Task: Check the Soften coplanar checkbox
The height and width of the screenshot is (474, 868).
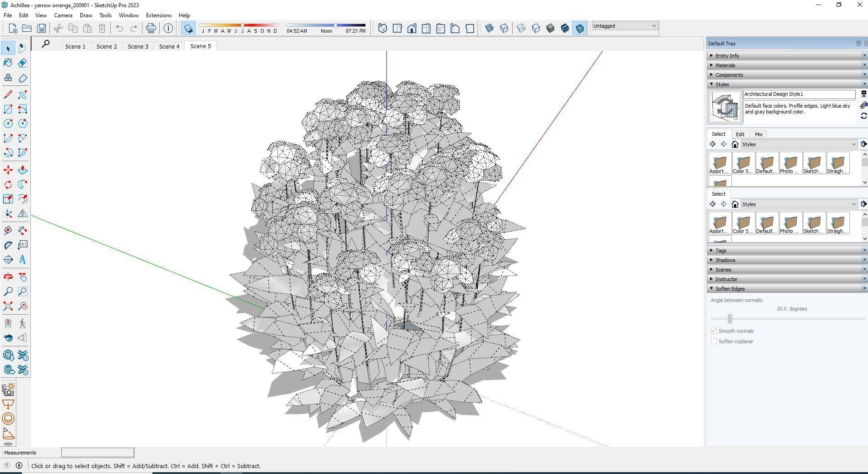Action: [x=714, y=341]
